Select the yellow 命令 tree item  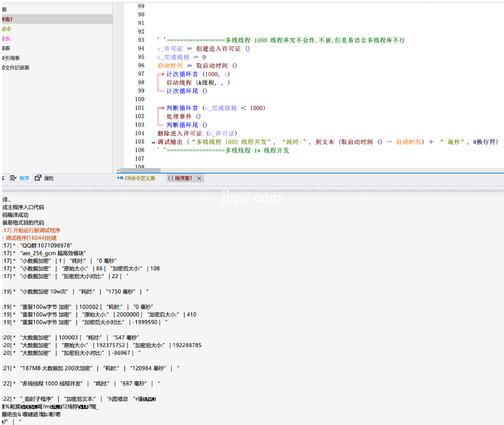tap(7, 29)
